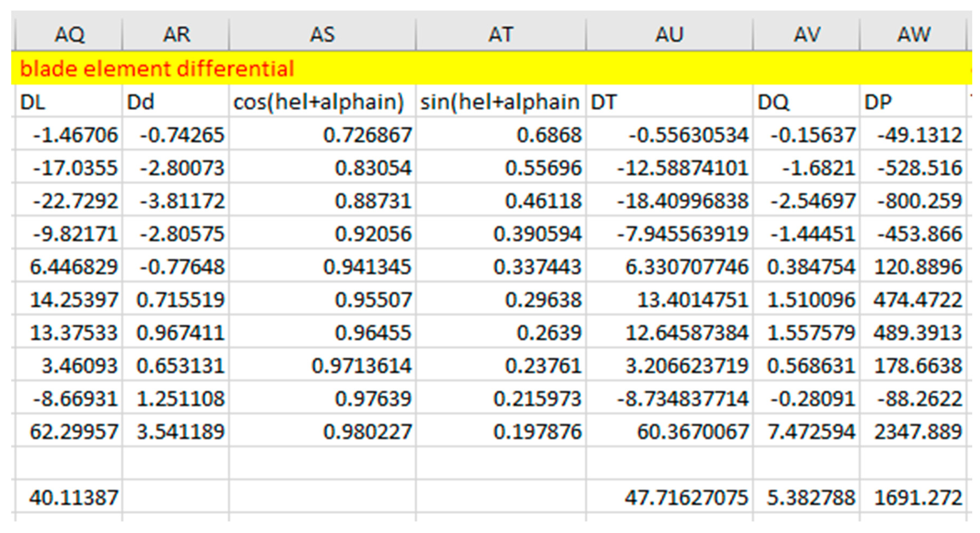The image size is (980, 533).
Task: Select the DQ header cell
Action: (x=807, y=102)
